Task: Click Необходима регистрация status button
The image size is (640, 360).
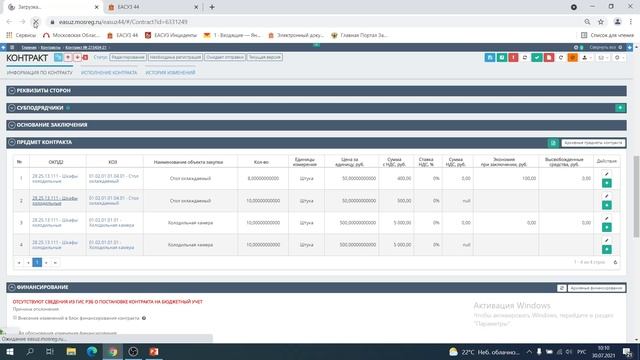Action: click(x=175, y=57)
